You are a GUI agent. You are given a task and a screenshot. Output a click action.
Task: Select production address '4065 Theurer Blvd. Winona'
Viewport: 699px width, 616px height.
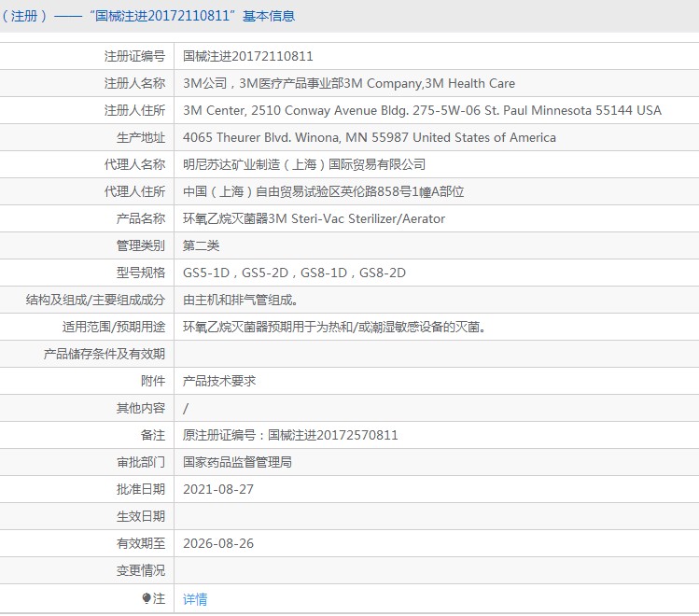(x=260, y=137)
